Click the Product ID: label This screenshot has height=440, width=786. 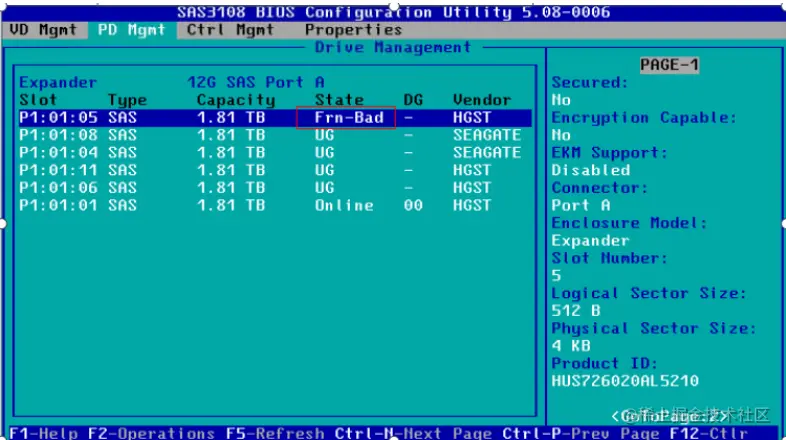pos(604,363)
